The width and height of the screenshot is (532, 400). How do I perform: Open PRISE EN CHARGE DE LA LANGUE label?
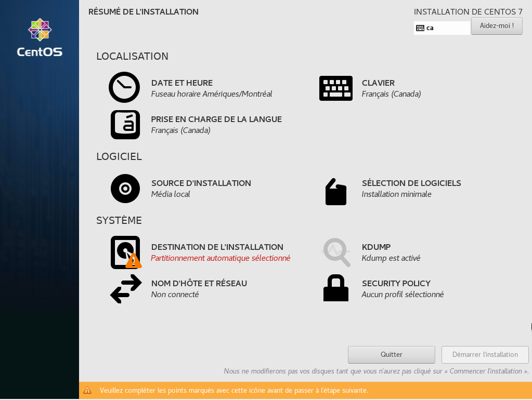pos(216,119)
